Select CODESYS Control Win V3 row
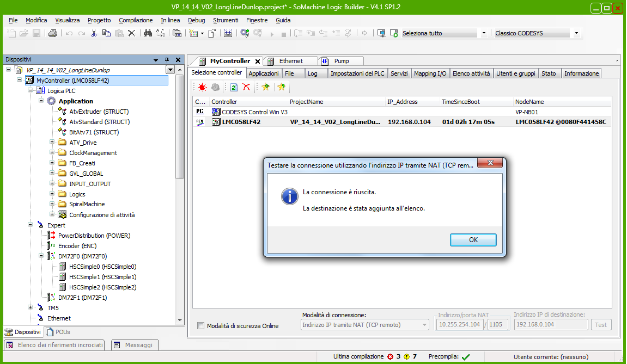This screenshot has height=364, width=627. (x=402, y=112)
